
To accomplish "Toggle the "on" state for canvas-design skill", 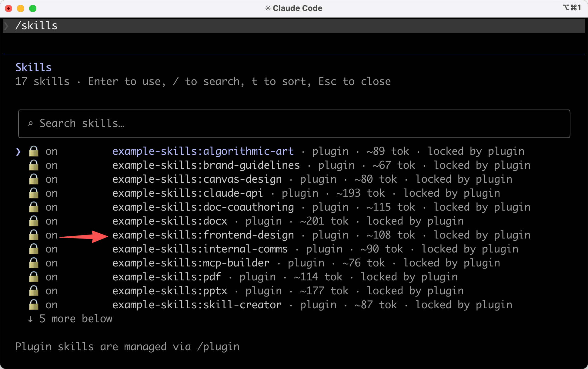I will 52,179.
